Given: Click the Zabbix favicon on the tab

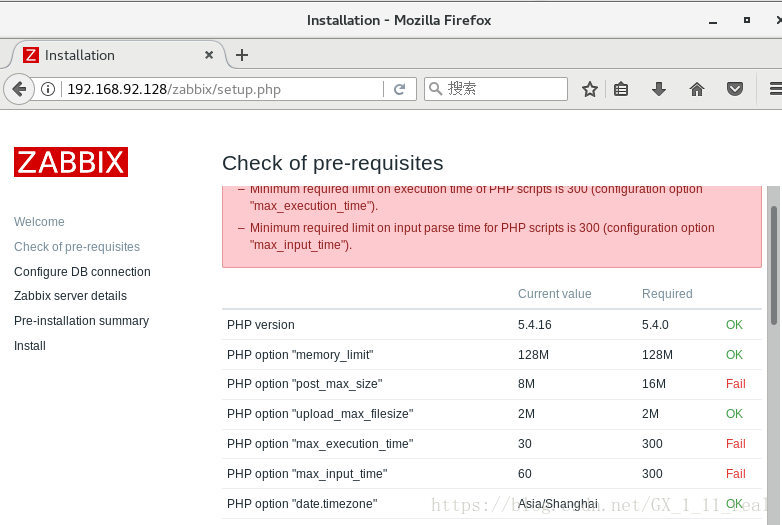Looking at the screenshot, I should coord(31,55).
